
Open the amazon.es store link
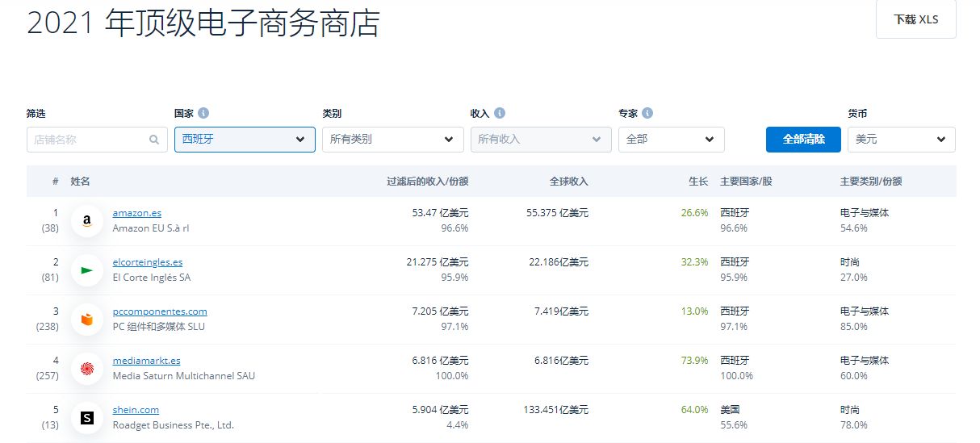pyautogui.click(x=137, y=213)
